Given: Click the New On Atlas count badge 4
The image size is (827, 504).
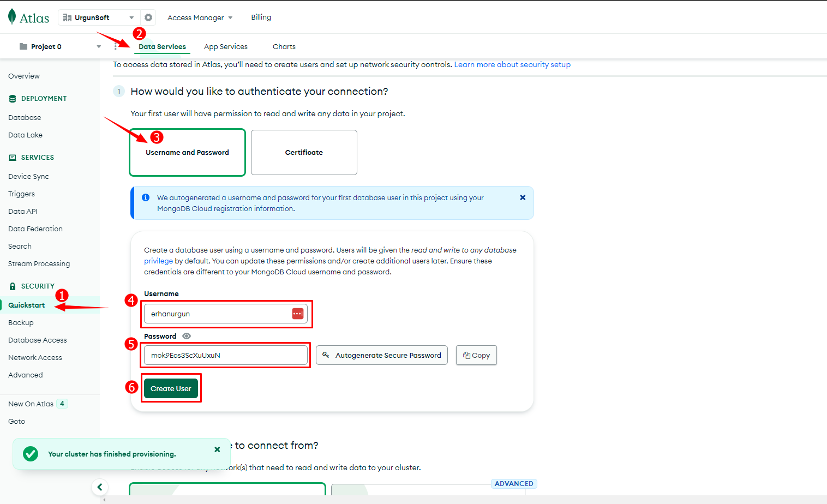Looking at the screenshot, I should (62, 404).
